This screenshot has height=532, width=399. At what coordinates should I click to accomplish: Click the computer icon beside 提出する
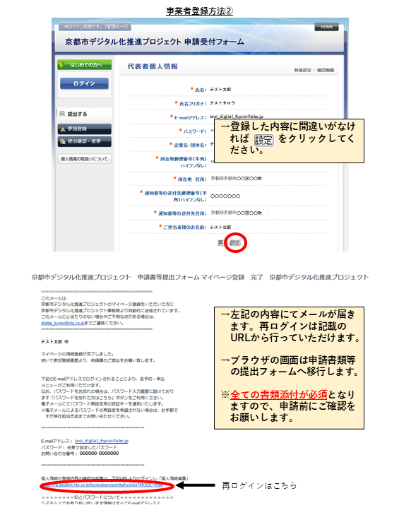[62, 114]
